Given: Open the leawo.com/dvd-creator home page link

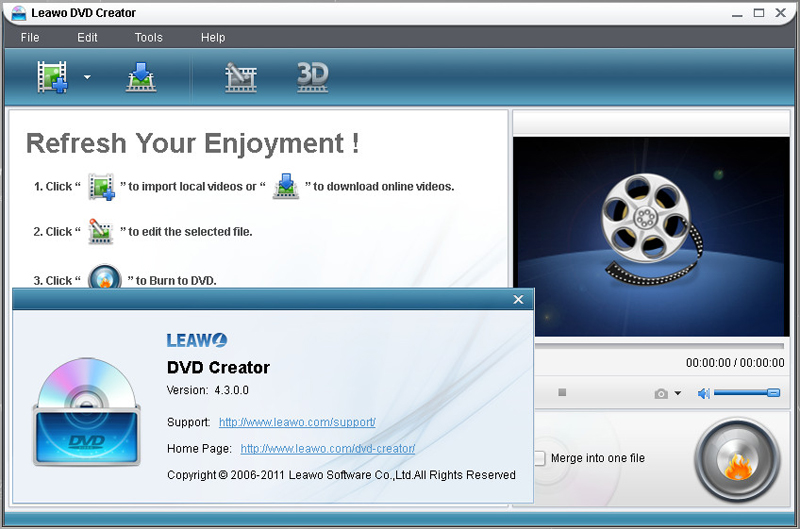Looking at the screenshot, I should pyautogui.click(x=328, y=449).
